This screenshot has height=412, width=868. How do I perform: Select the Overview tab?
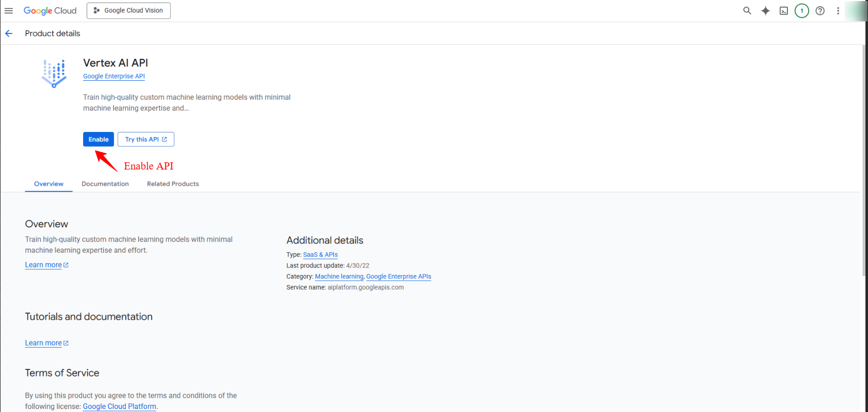pyautogui.click(x=49, y=184)
